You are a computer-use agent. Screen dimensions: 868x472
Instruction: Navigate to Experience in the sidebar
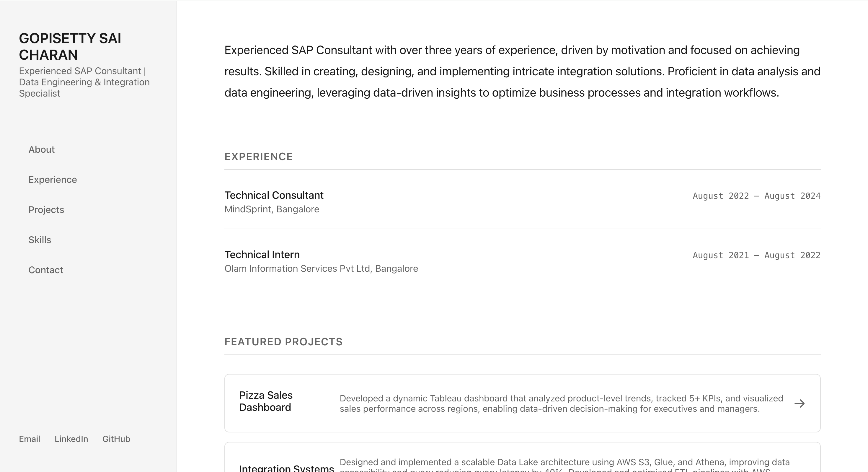coord(53,179)
